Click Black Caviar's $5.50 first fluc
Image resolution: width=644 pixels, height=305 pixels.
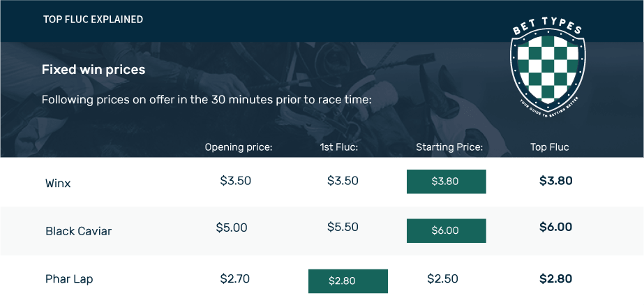pyautogui.click(x=343, y=227)
